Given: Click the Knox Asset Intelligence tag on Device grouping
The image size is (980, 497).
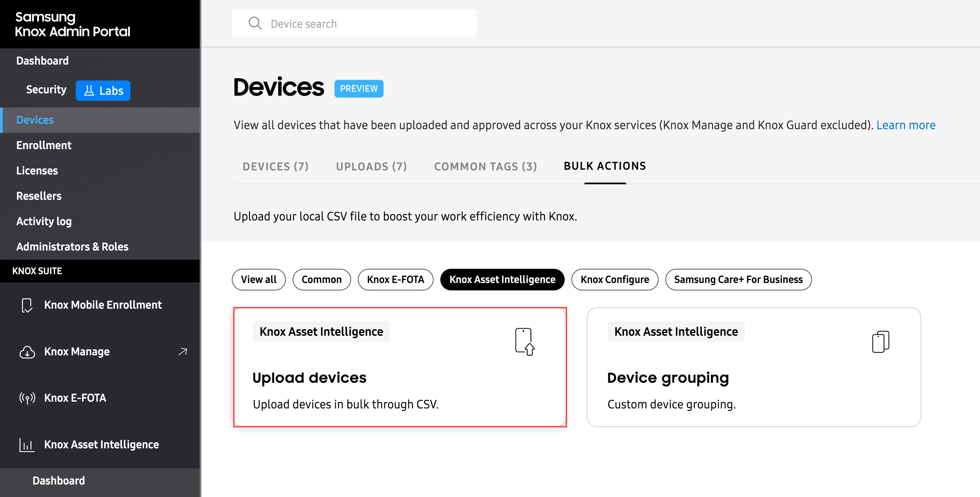Looking at the screenshot, I should coord(676,332).
